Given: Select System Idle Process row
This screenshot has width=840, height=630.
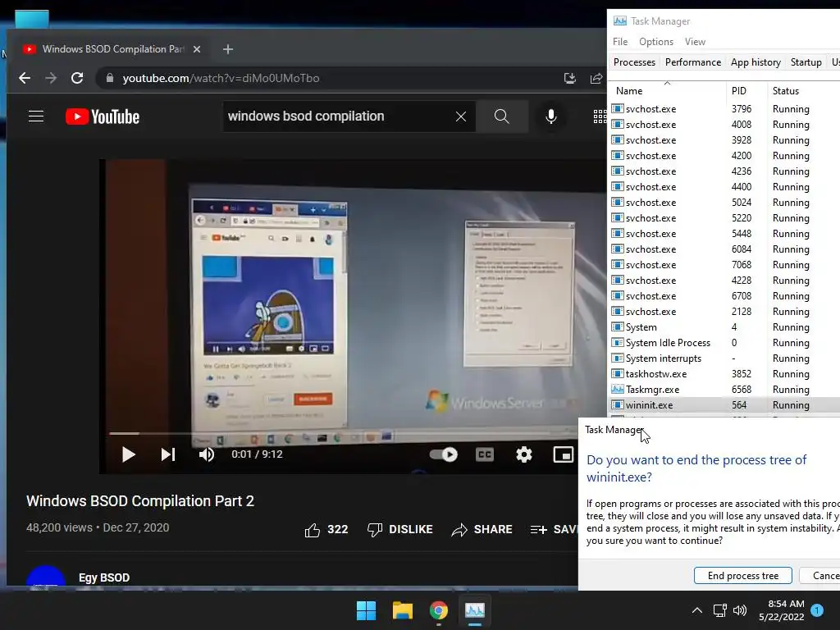Looking at the screenshot, I should [724, 342].
